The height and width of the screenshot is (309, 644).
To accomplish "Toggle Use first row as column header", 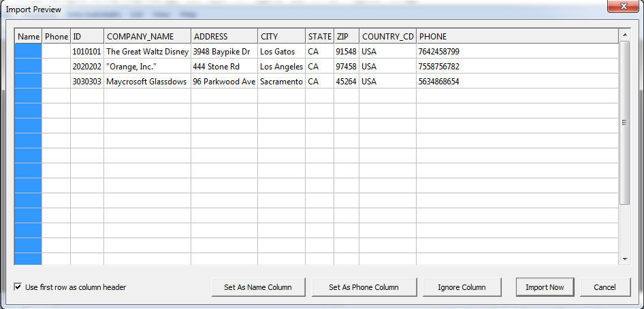I will point(18,287).
